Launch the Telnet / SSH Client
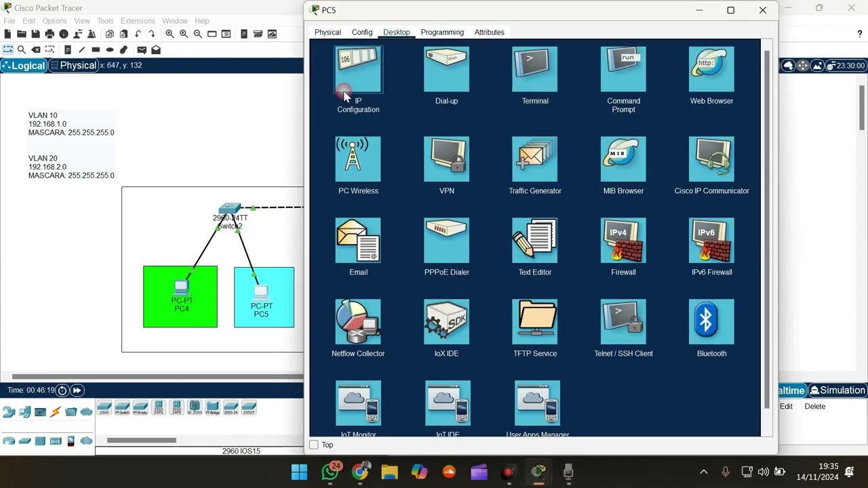Screen dimensions: 868x488 click(x=623, y=322)
